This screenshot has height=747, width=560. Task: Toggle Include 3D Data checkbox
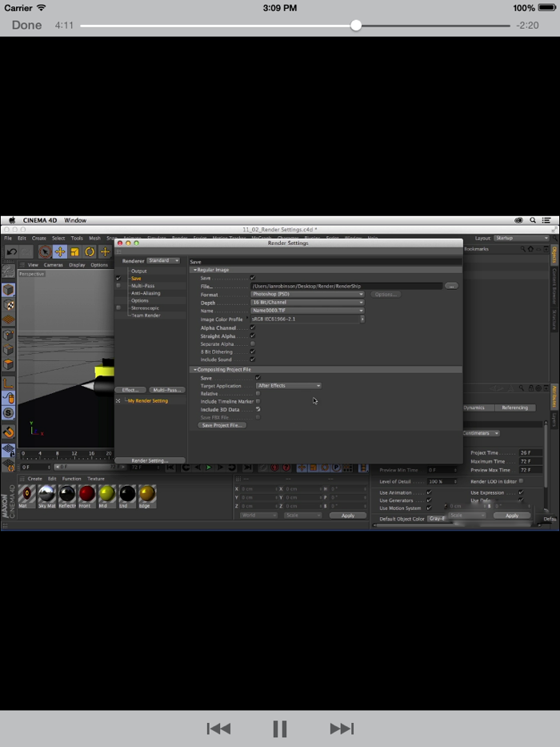[258, 409]
